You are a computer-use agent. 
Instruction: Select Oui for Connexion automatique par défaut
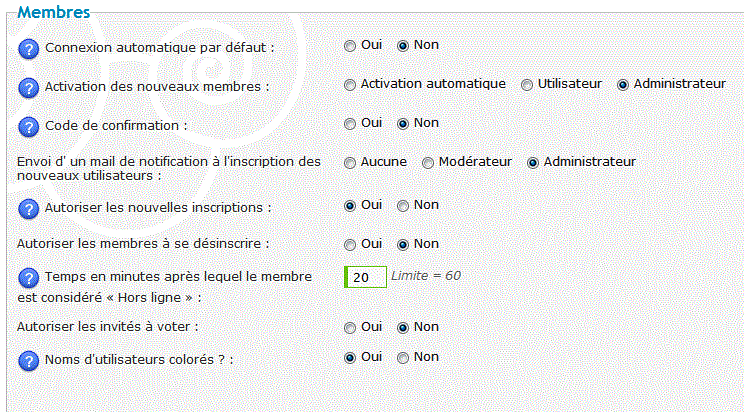tap(350, 47)
